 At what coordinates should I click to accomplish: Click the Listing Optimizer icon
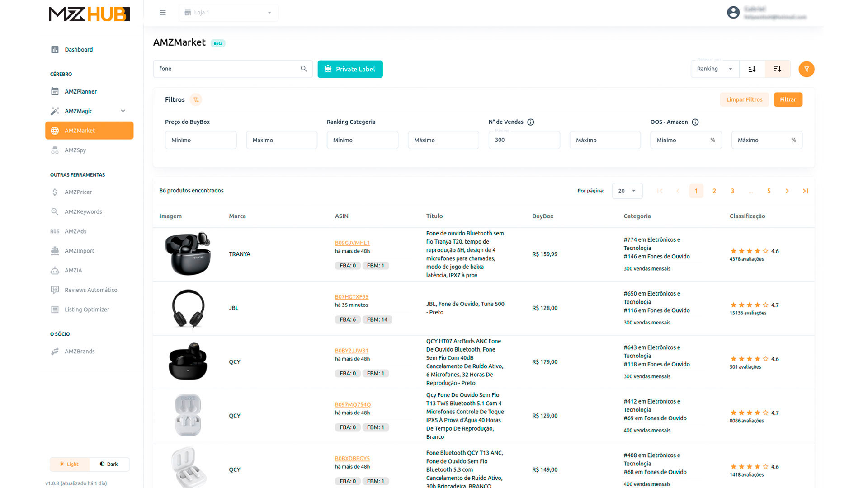click(x=55, y=310)
